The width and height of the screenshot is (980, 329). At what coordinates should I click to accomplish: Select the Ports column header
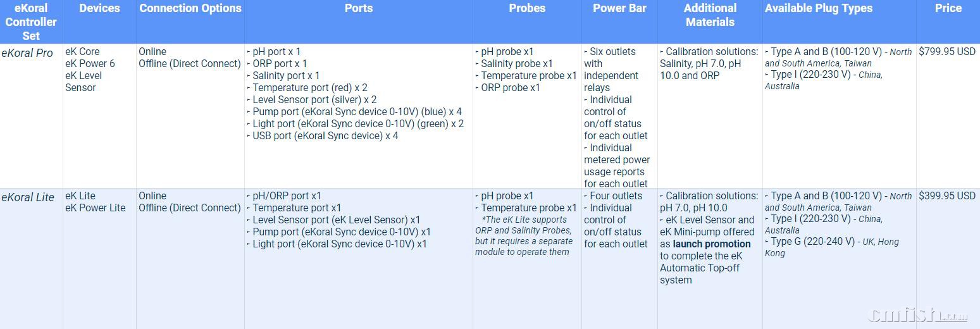(359, 8)
